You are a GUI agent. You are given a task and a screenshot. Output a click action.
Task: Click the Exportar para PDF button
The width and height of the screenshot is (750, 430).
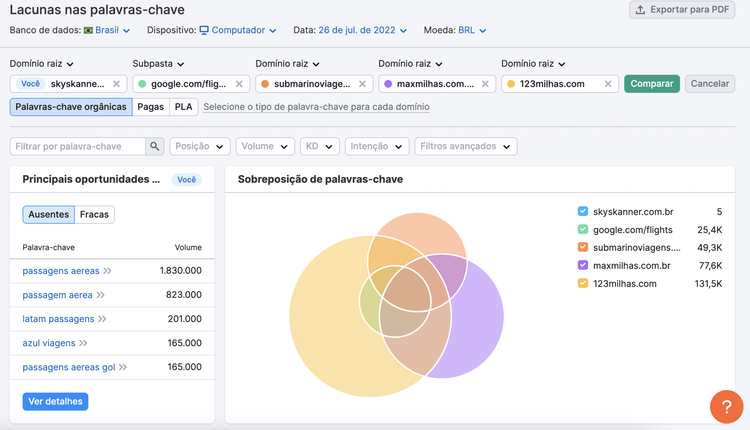click(682, 10)
